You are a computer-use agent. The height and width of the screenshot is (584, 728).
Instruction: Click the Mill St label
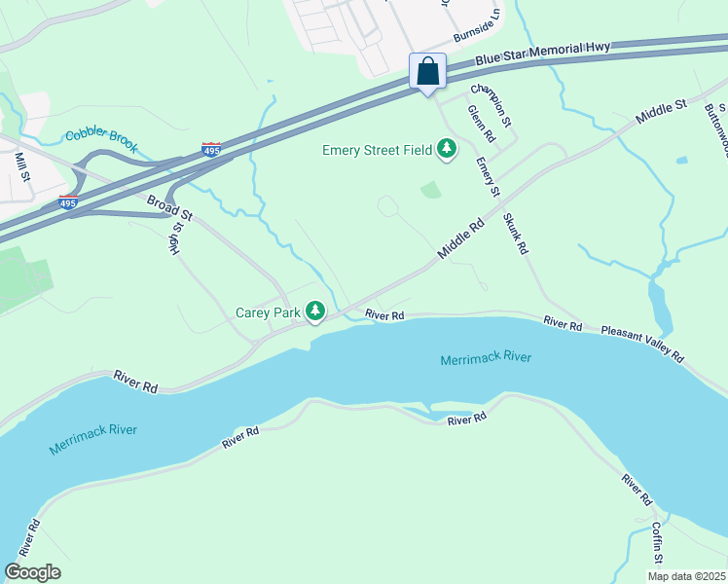pyautogui.click(x=22, y=166)
